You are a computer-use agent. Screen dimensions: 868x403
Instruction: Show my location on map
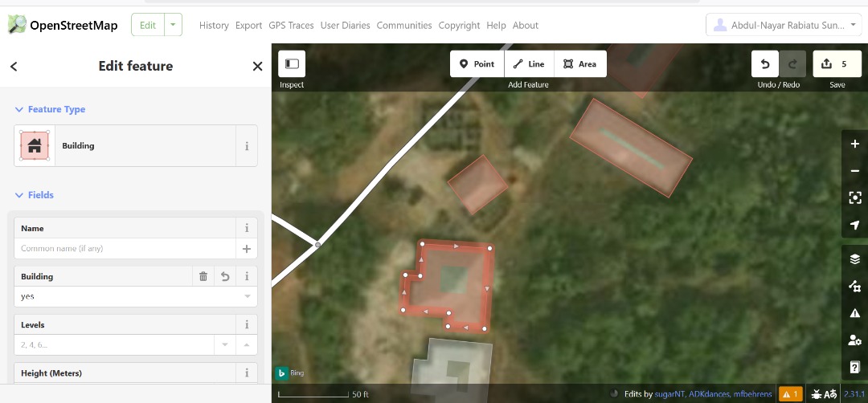[x=854, y=225]
